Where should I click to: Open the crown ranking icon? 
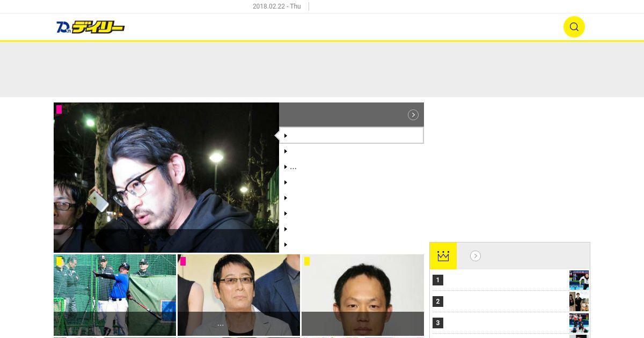coord(443,256)
